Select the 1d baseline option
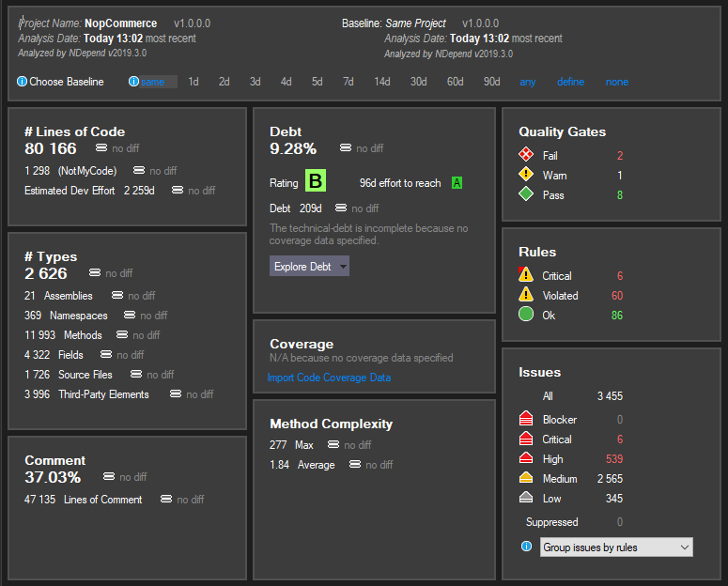Viewport: 728px width, 586px height. pyautogui.click(x=194, y=82)
